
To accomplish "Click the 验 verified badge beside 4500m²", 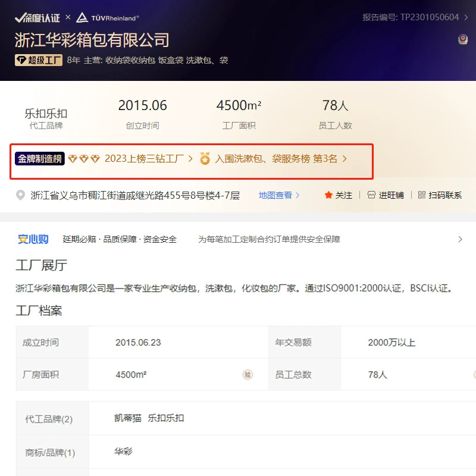I will [x=248, y=375].
